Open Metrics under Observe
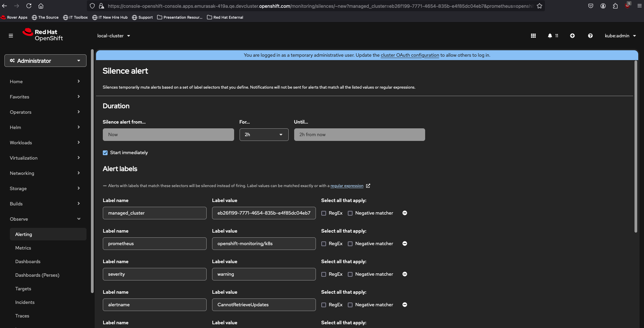This screenshot has width=644, height=328. (x=48, y=248)
